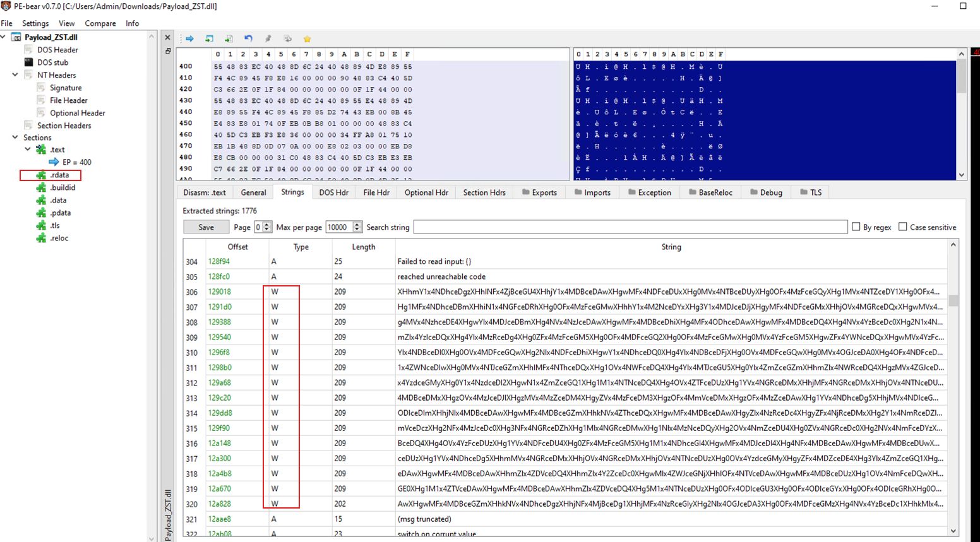
Task: Click the blue arrow go-to-entry-point toolbar icon
Action: [x=189, y=38]
